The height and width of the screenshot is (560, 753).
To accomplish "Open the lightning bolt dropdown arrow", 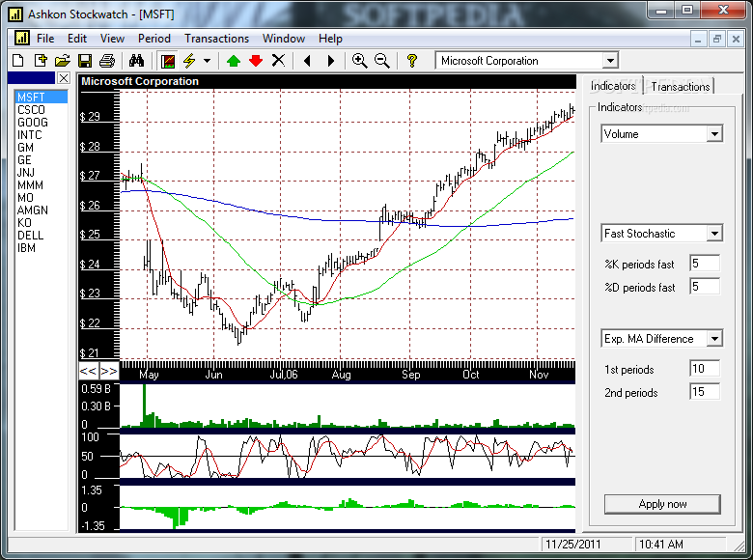I will 207,61.
